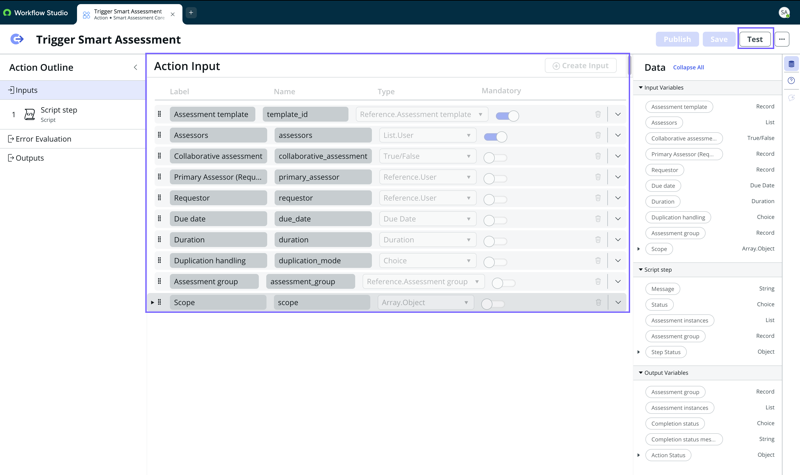Screen dimensions: 800x475
Task: Toggle mandatory for Primary Assessor
Action: 495,179
